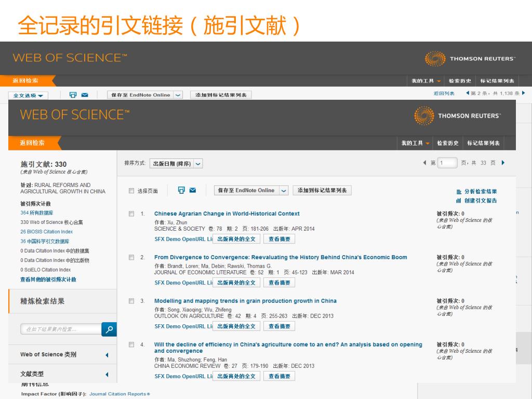Click print icon in background record toolbar
Screen dimensions: 532x399
tap(73, 95)
